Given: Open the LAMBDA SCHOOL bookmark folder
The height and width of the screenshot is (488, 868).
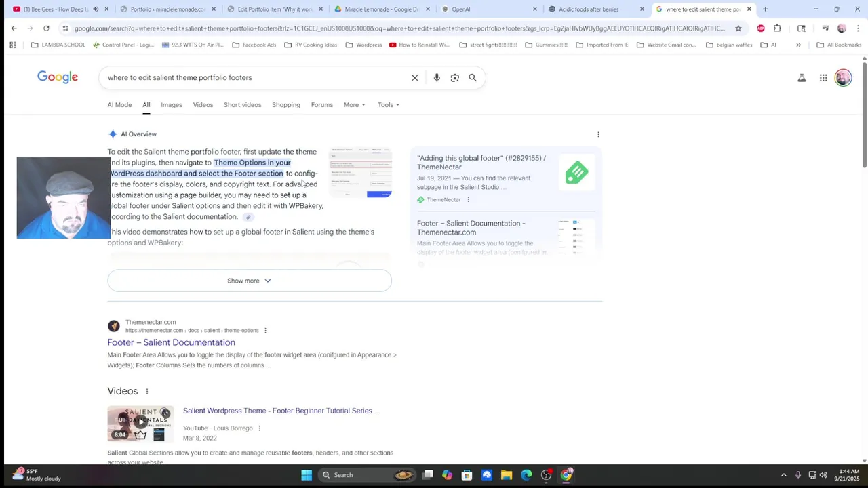Looking at the screenshot, I should (58, 45).
